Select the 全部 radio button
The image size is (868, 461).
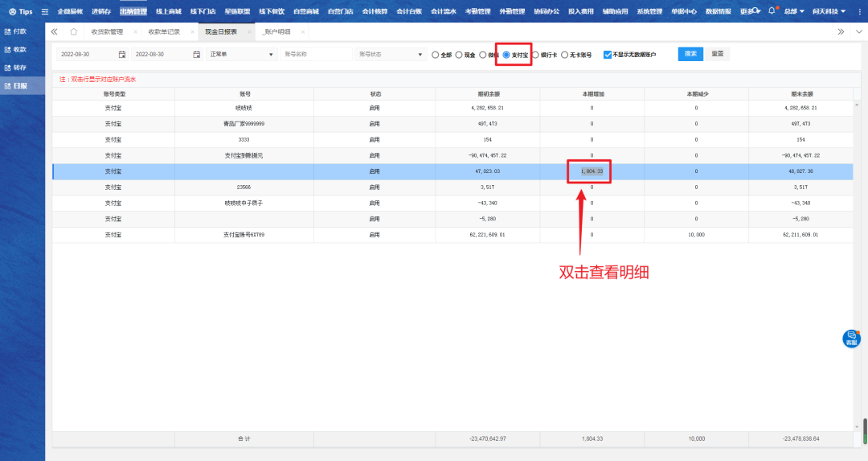pos(436,55)
